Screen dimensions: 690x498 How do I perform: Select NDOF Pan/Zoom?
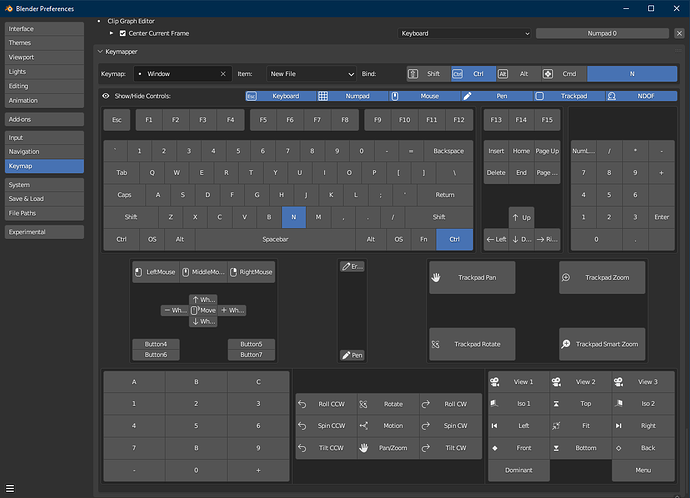tap(388, 448)
